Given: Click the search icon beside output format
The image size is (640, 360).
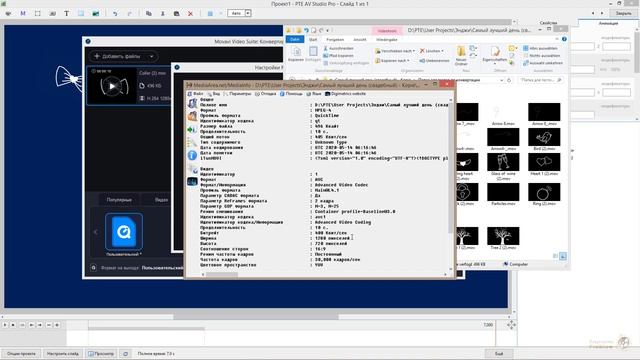Looking at the screenshot, I should (93, 268).
